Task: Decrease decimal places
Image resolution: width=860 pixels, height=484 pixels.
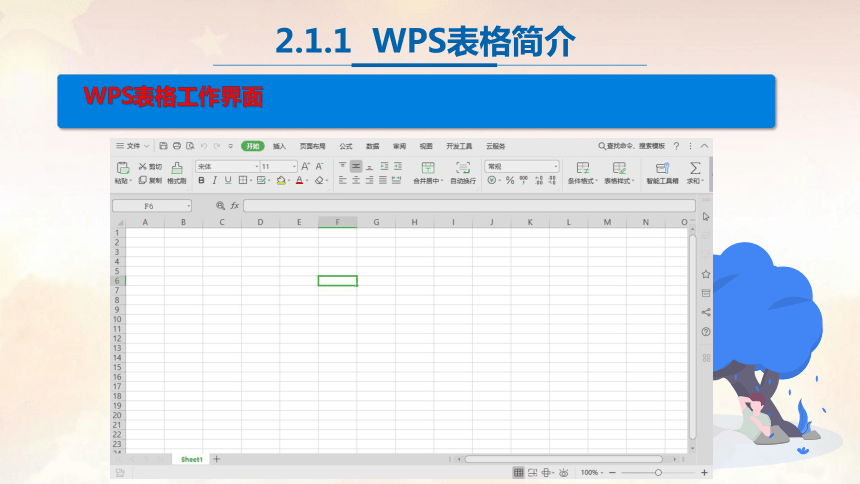Action: tap(552, 180)
